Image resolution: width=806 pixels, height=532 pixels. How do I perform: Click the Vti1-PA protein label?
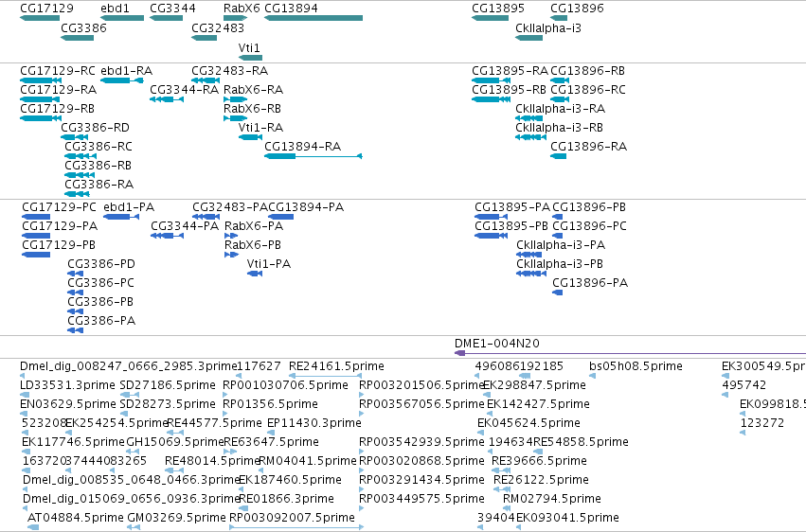pos(269,263)
